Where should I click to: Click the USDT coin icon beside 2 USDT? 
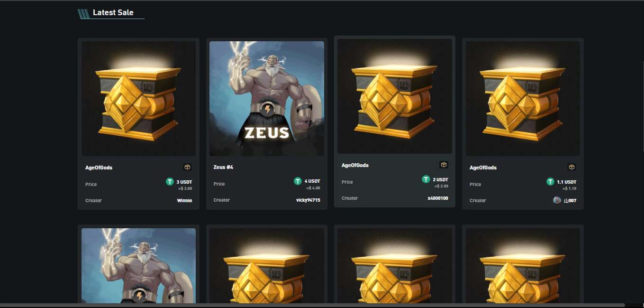[426, 179]
